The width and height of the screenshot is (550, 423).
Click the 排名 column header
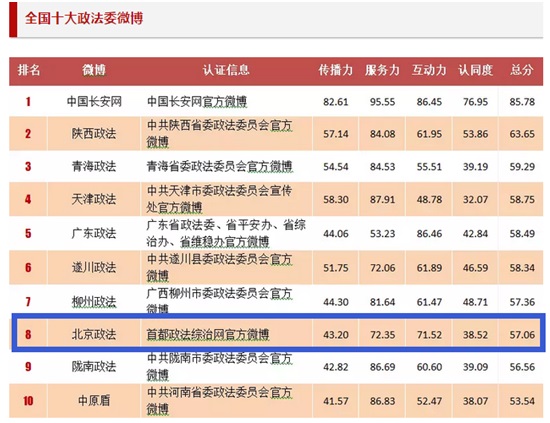pos(29,70)
